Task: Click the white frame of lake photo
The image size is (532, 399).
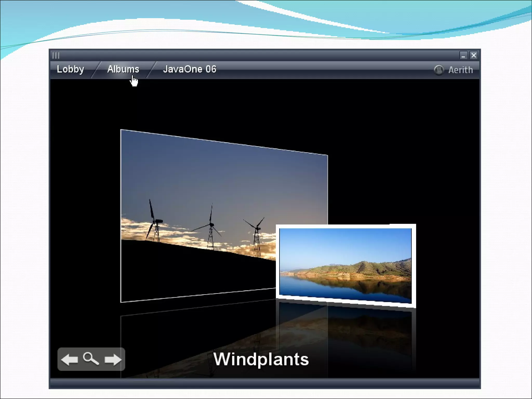Action: tap(345, 226)
